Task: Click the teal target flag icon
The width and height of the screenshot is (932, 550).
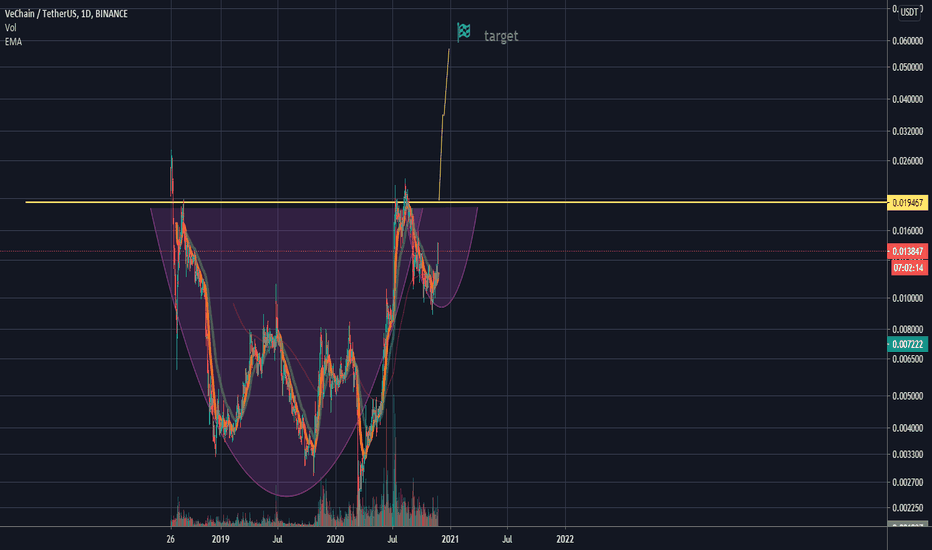Action: point(464,32)
